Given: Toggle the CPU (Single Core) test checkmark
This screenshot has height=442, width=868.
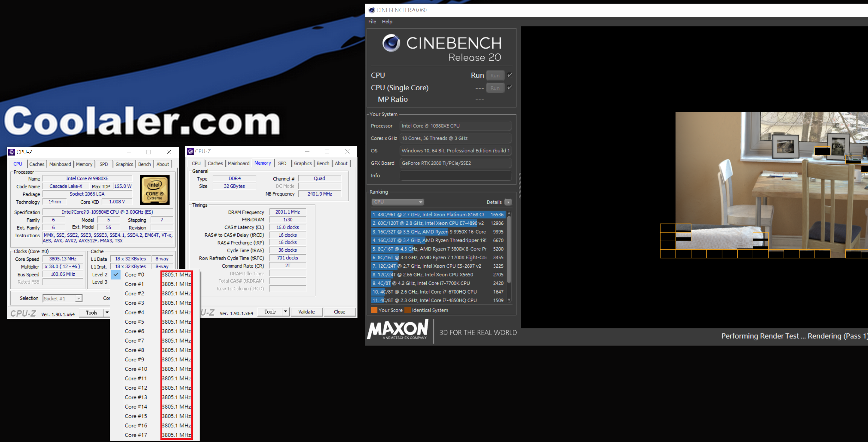Looking at the screenshot, I should pos(509,87).
